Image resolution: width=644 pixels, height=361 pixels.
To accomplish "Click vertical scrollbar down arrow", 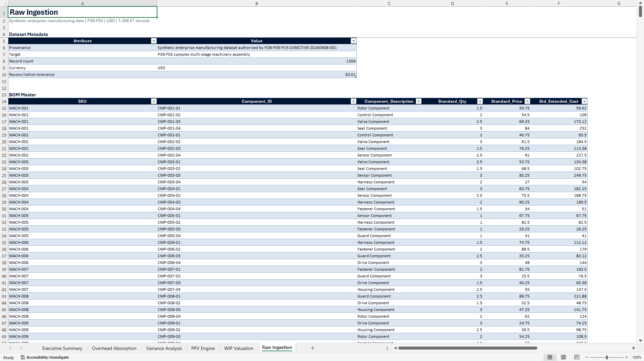I will 640,341.
